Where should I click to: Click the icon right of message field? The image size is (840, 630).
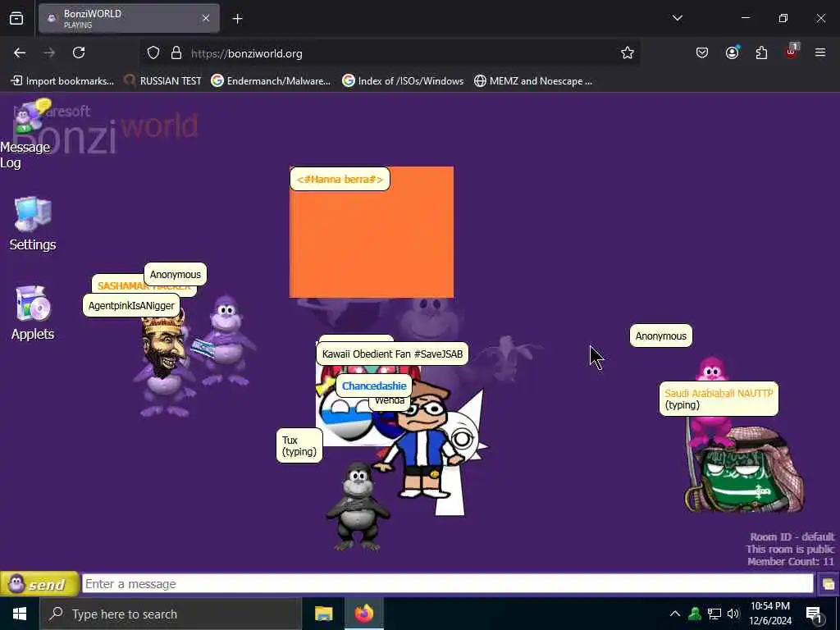tap(829, 584)
